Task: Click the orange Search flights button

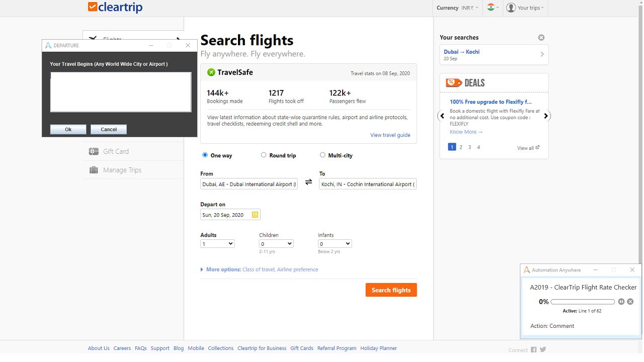Action: point(391,290)
